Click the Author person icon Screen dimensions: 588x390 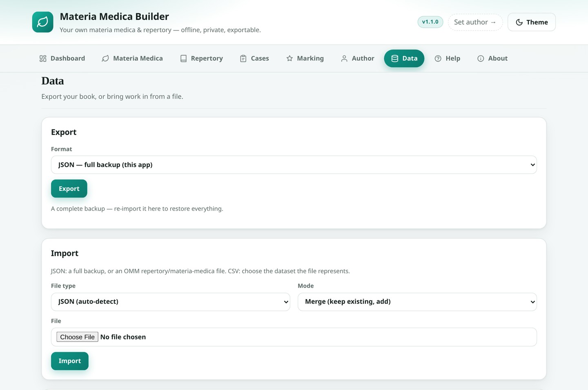tap(344, 59)
